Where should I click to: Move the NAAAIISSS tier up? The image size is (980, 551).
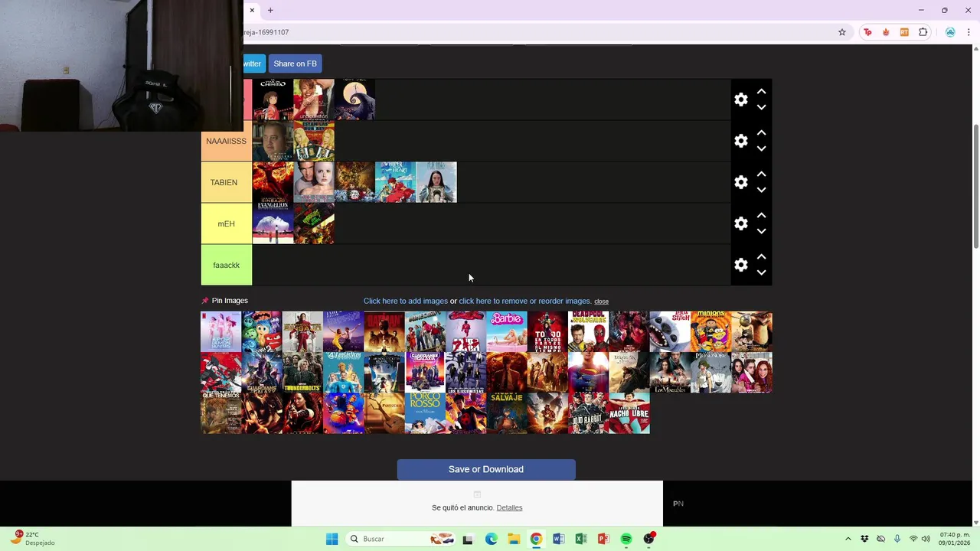point(761,132)
